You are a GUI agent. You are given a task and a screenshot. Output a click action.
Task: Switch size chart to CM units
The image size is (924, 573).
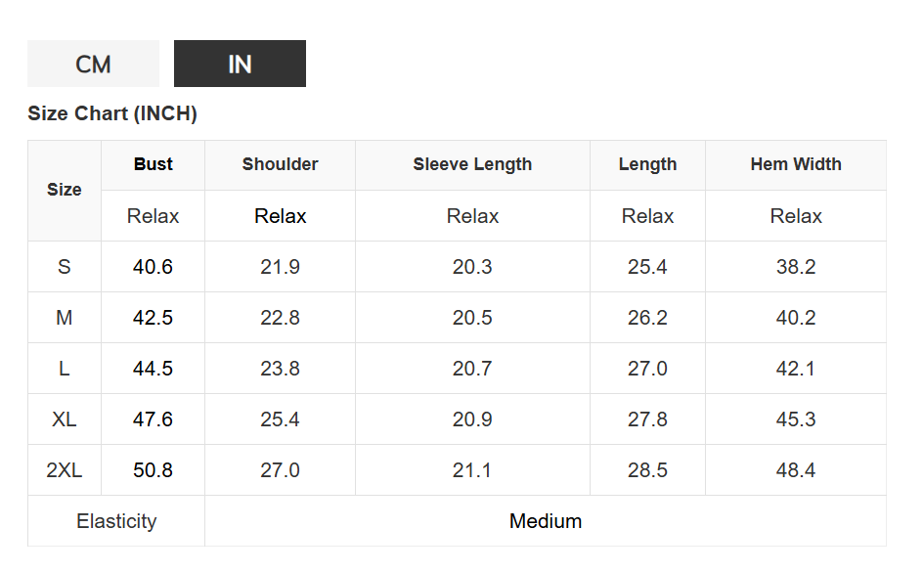pyautogui.click(x=93, y=65)
